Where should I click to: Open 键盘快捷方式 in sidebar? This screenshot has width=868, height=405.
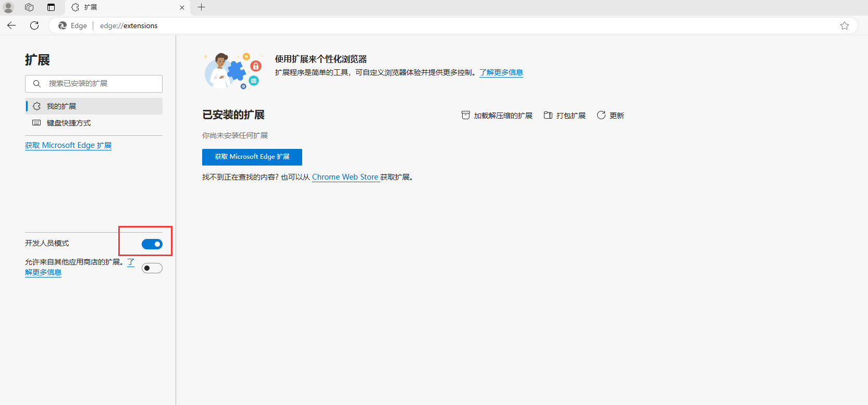pos(94,123)
